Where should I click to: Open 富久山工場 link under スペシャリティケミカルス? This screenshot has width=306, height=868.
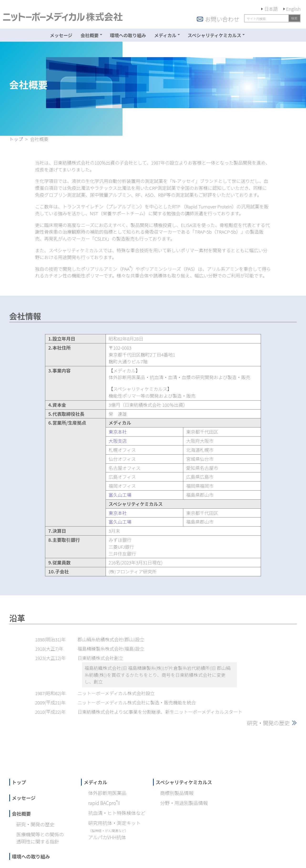pyautogui.click(x=120, y=522)
